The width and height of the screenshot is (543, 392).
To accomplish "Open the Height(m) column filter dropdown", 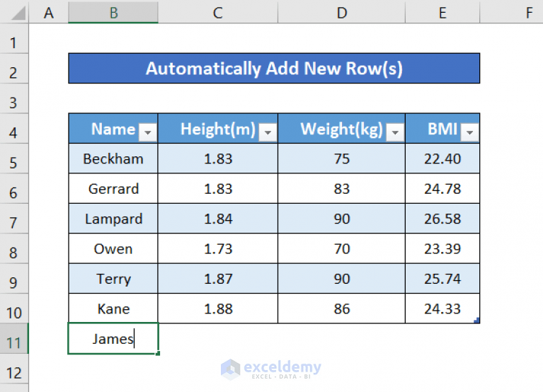I will tap(268, 132).
